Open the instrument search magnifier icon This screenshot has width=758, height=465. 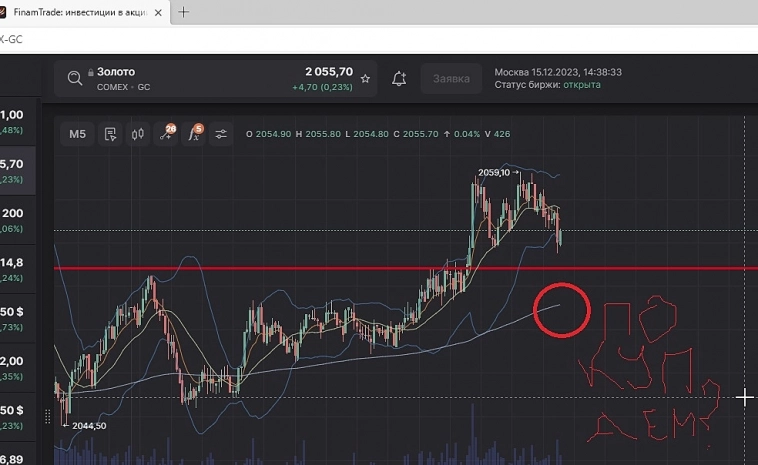click(x=75, y=78)
